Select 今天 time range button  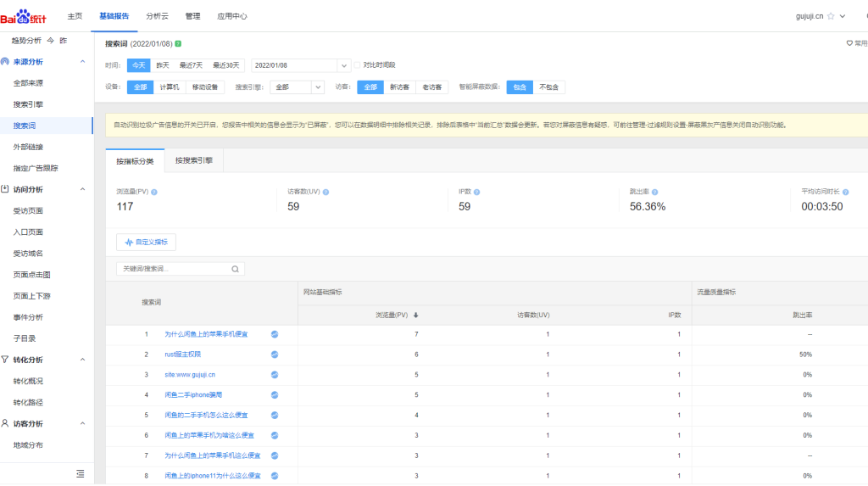point(139,65)
